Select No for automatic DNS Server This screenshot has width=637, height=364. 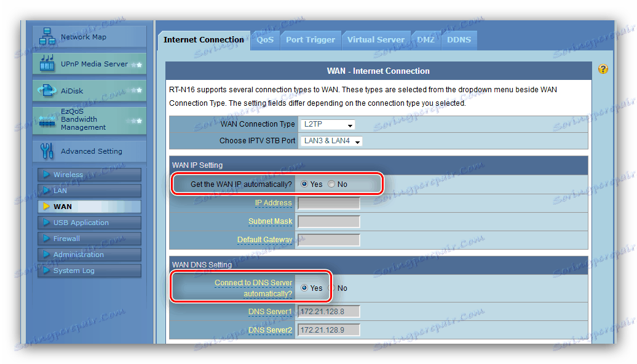331,288
